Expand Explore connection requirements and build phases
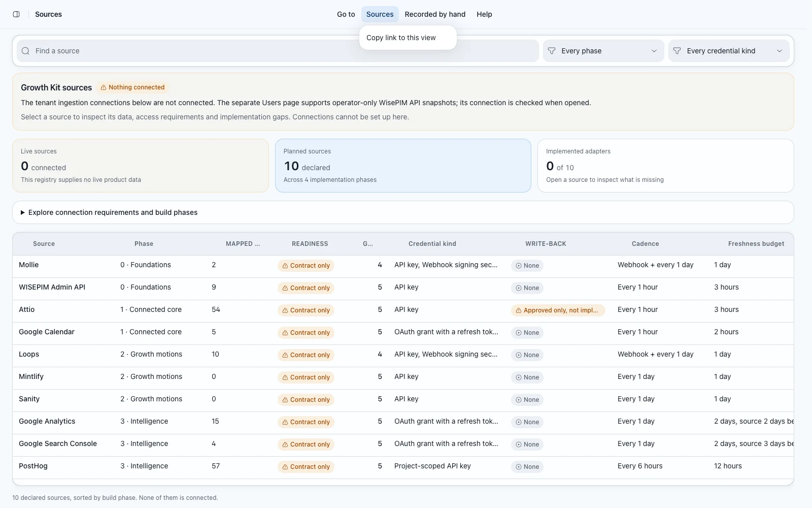Screen dimensions: 812x508 pos(403,212)
